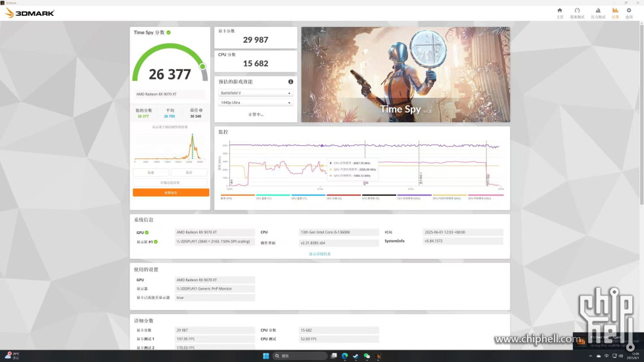Click the 3DMark logo
The width and height of the screenshot is (644, 362).
tap(30, 13)
